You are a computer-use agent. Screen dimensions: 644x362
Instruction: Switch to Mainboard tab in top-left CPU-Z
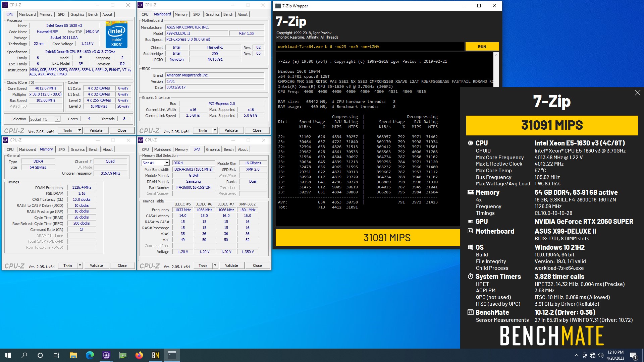coord(27,14)
